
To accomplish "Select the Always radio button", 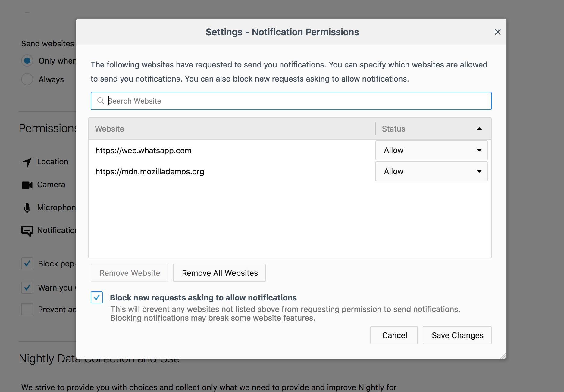I will [27, 79].
